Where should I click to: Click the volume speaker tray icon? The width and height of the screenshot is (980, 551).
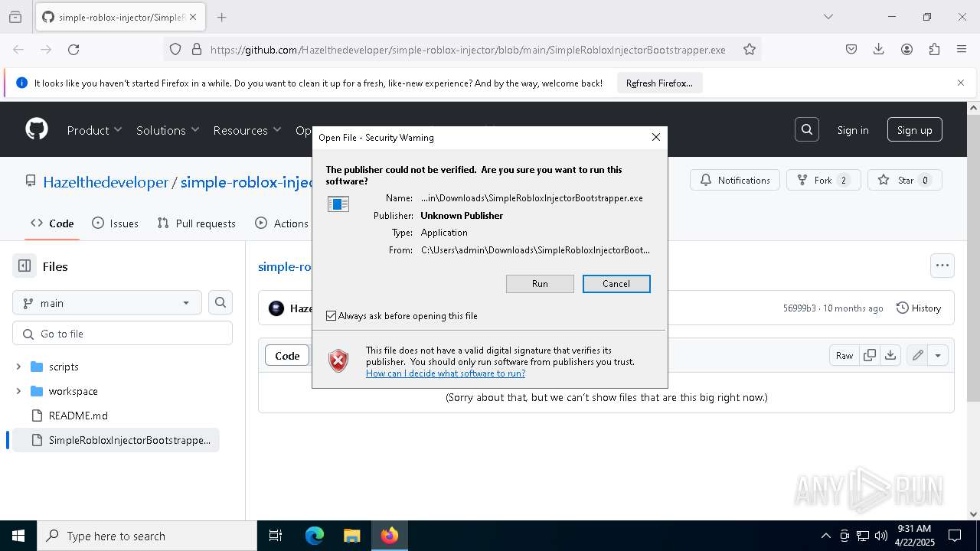(x=881, y=536)
